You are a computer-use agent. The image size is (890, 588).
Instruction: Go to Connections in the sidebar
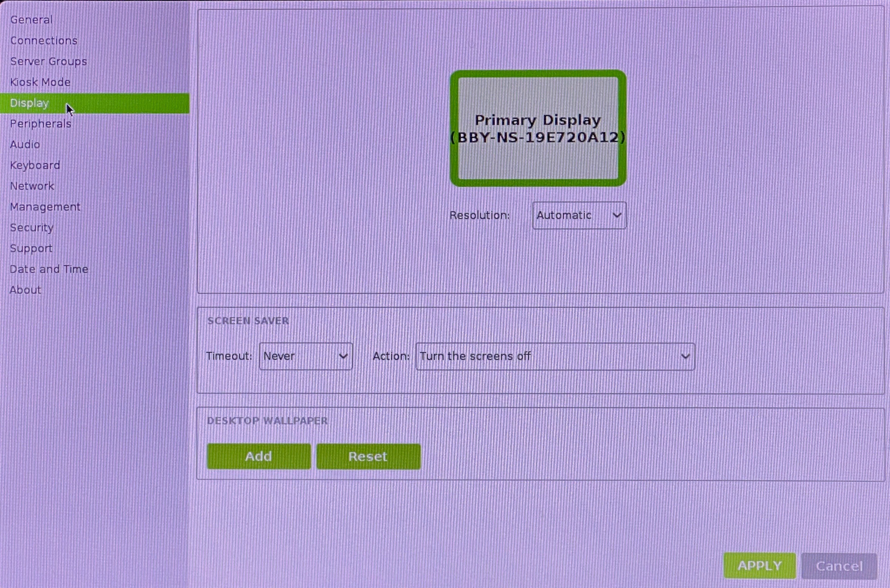pyautogui.click(x=43, y=40)
